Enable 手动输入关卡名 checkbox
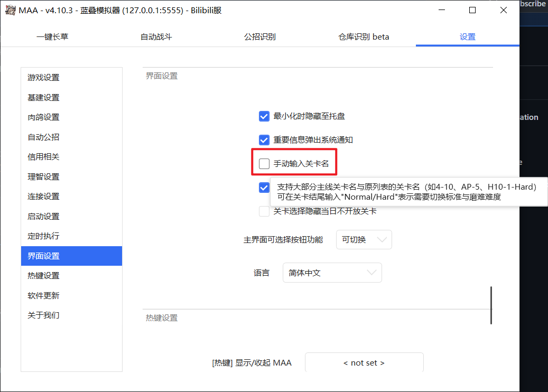 (264, 163)
